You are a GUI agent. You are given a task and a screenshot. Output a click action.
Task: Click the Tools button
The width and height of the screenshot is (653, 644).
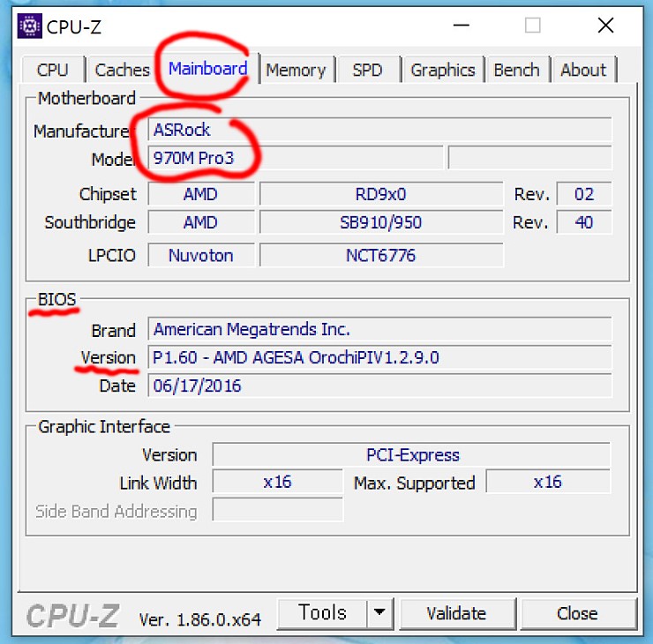(322, 613)
